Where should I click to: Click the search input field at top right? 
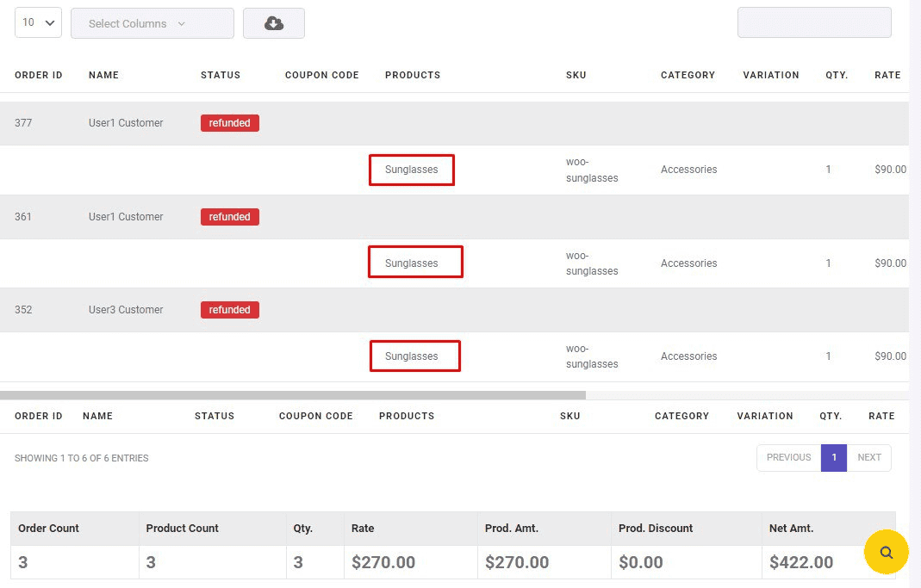(x=813, y=22)
